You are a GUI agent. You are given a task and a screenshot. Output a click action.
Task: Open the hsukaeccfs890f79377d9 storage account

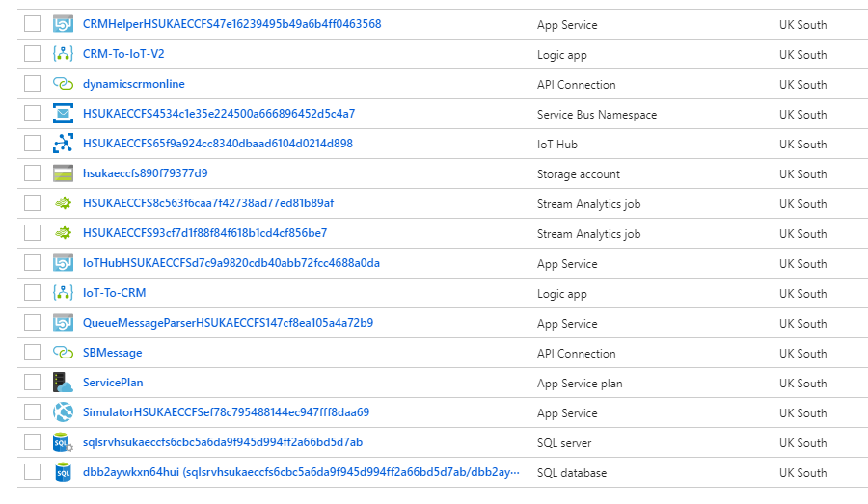pyautogui.click(x=146, y=173)
